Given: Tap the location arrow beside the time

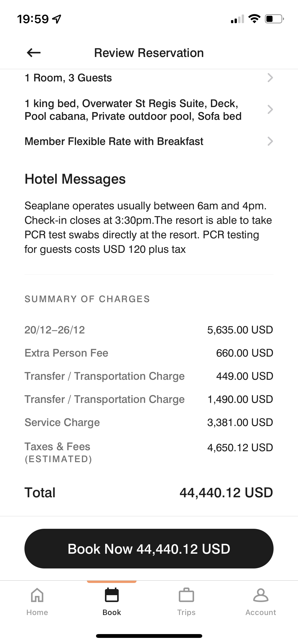Looking at the screenshot, I should [57, 19].
